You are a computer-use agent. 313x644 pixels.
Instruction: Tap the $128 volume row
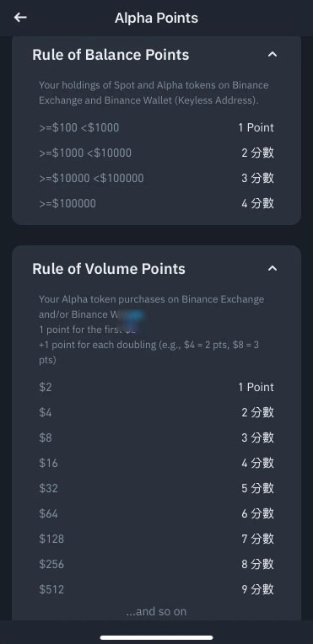(156, 539)
